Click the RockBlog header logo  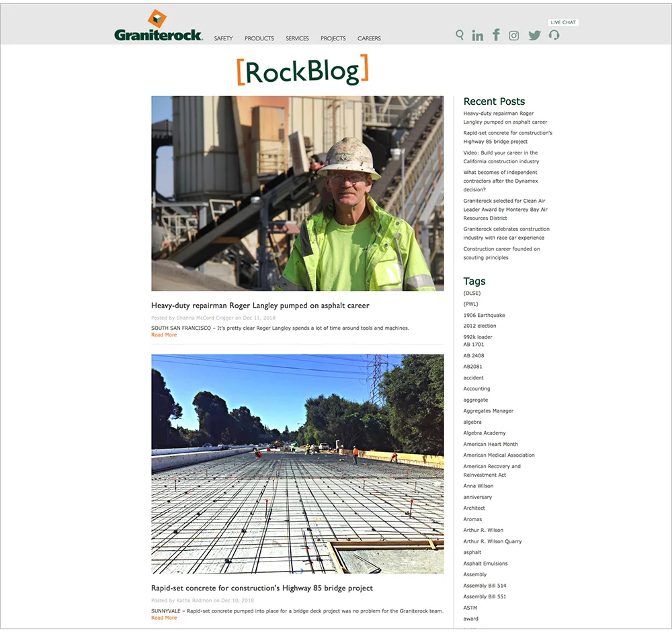click(302, 71)
